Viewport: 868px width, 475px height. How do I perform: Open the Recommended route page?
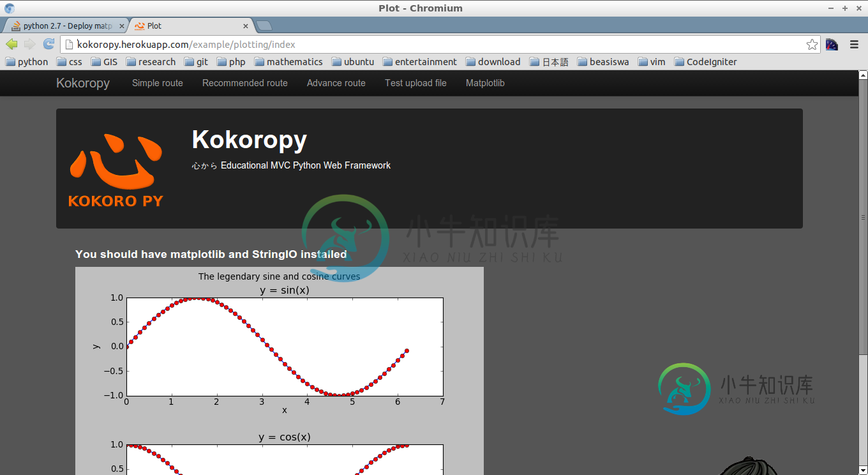(x=245, y=83)
